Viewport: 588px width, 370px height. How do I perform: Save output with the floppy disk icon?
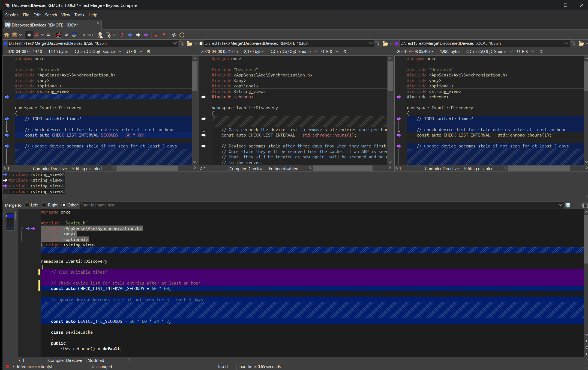(568, 205)
